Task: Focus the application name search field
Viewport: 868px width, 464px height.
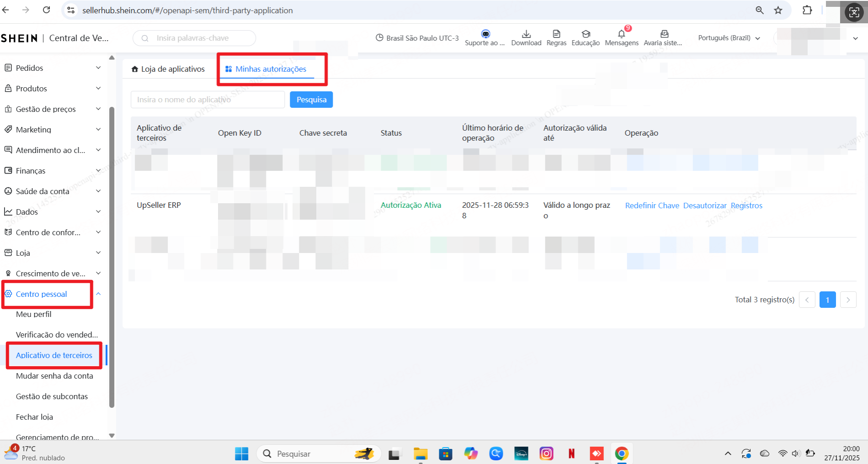Action: (x=208, y=100)
